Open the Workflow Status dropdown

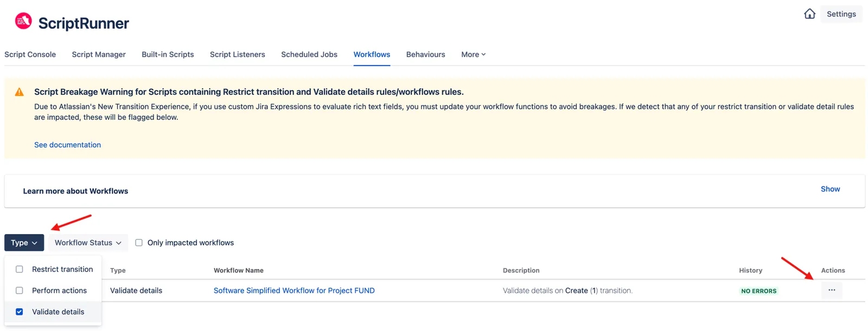tap(88, 243)
